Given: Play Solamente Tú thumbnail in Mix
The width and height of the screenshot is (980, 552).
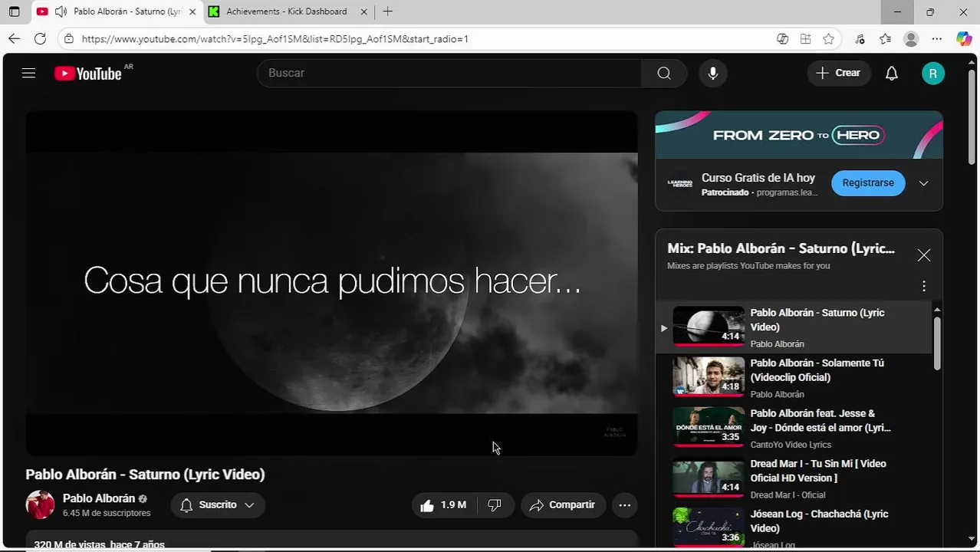Looking at the screenshot, I should point(709,376).
